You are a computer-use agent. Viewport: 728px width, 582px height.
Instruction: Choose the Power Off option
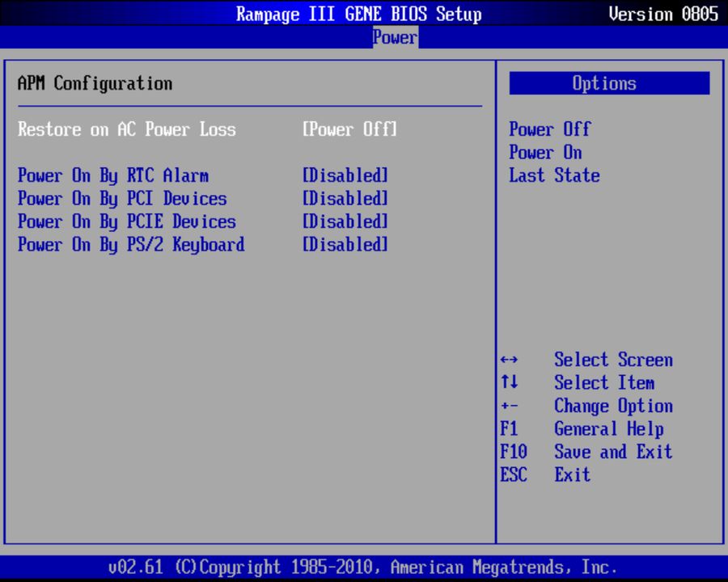pos(550,129)
